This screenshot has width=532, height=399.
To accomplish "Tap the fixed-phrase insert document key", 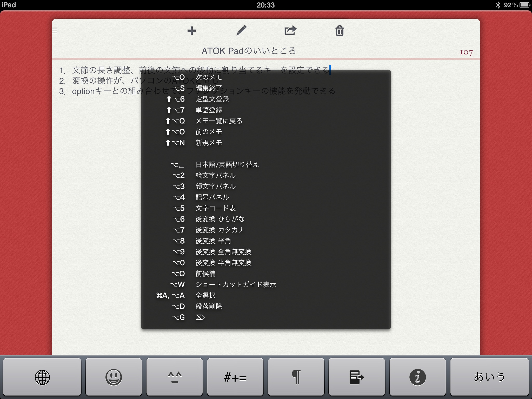I will tap(357, 377).
